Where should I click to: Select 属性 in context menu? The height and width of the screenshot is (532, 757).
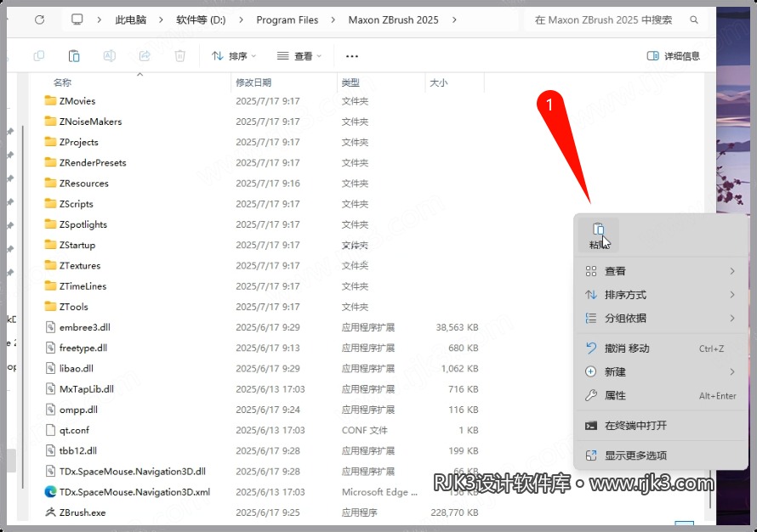pos(660,395)
